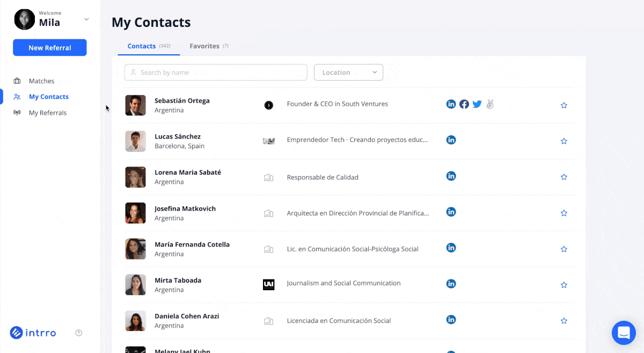Go to My Referrals in sidebar
The height and width of the screenshot is (353, 644).
pos(48,113)
